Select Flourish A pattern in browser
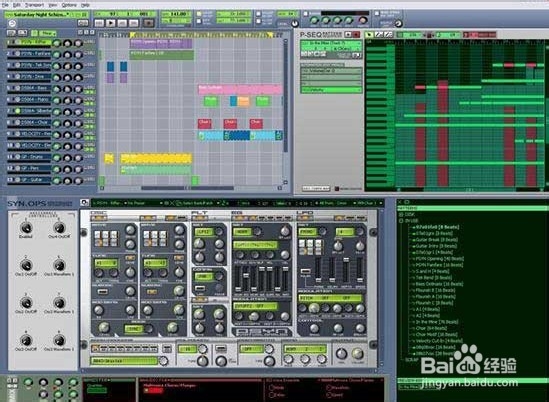 pyautogui.click(x=436, y=297)
